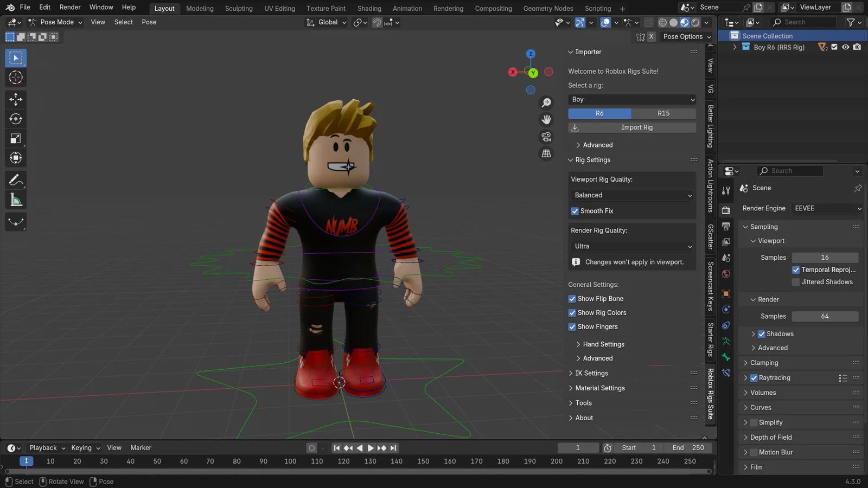Enable Jittered Shadows under Viewport sampling
The width and height of the screenshot is (868, 488).
click(x=795, y=281)
